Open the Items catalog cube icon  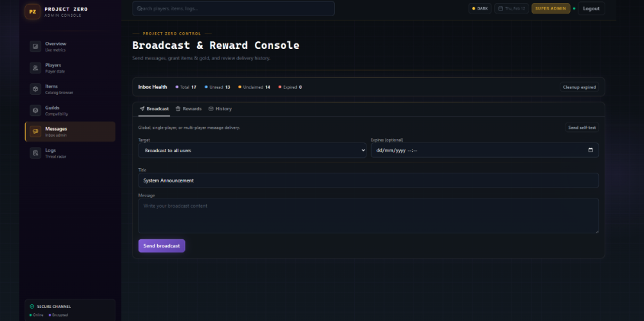[35, 89]
